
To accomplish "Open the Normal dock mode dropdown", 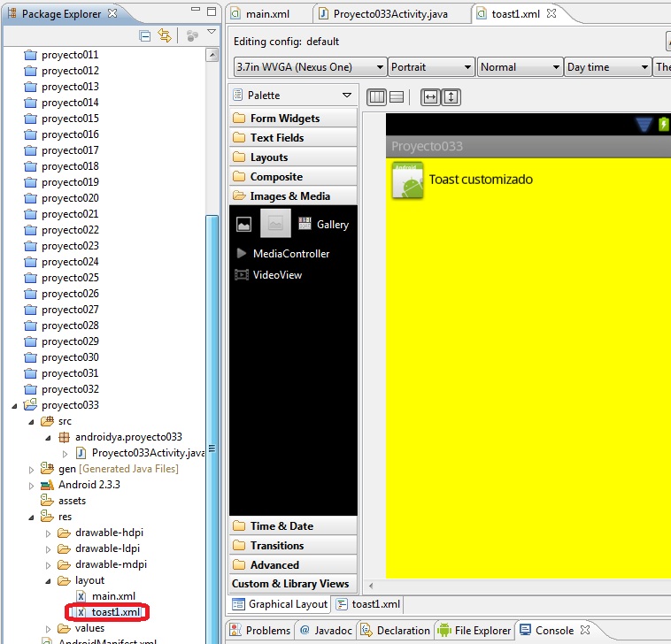I will 520,67.
